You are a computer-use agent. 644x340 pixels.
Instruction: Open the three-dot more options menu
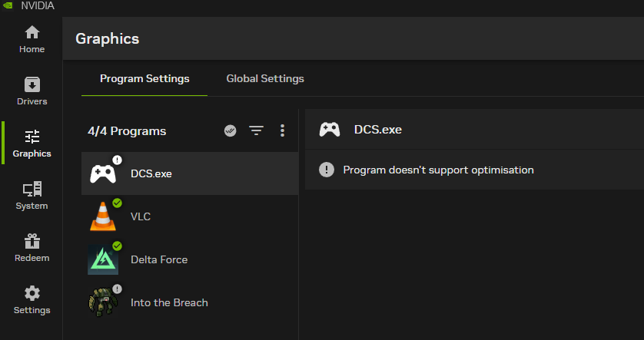point(282,130)
